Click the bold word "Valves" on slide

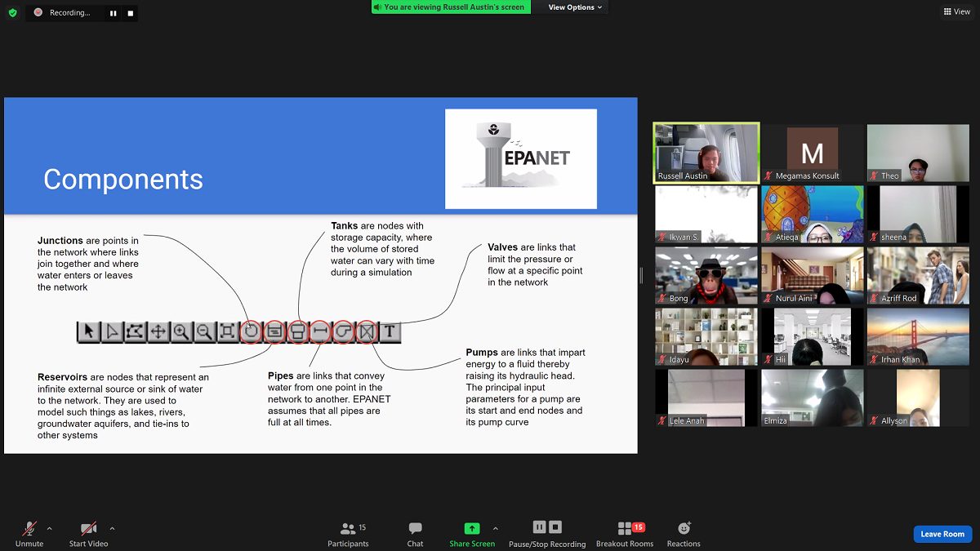point(502,247)
